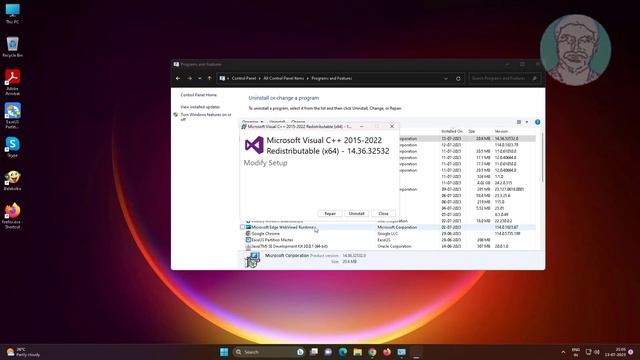Select the Google Chrome program row
The image size is (640, 360).
tap(388, 234)
